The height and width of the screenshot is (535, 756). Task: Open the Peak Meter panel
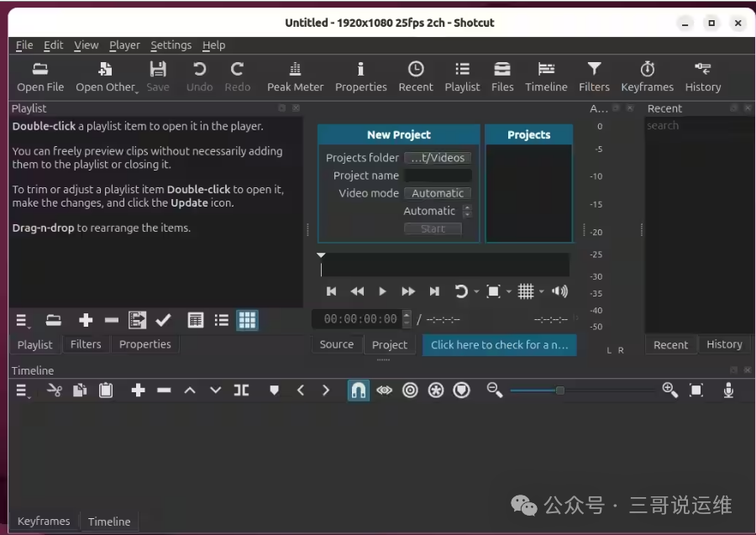(x=295, y=76)
